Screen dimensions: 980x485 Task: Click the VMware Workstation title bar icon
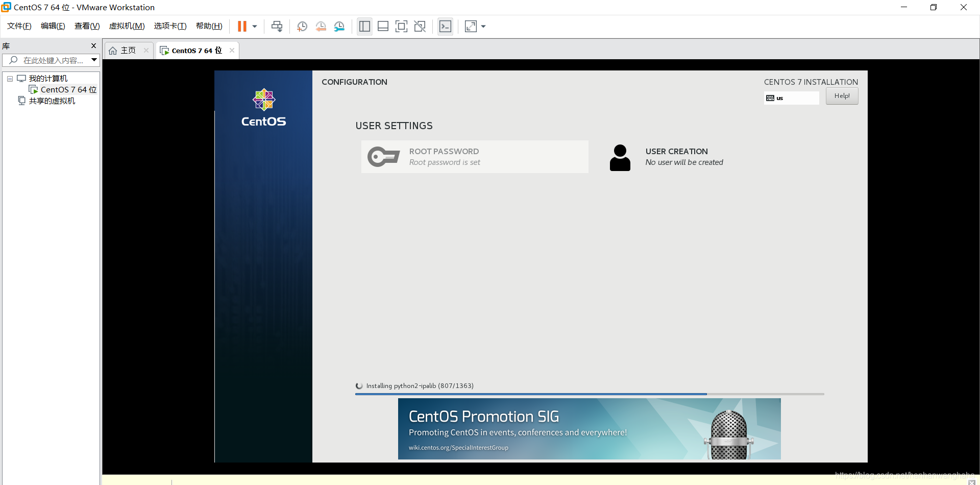click(6, 7)
